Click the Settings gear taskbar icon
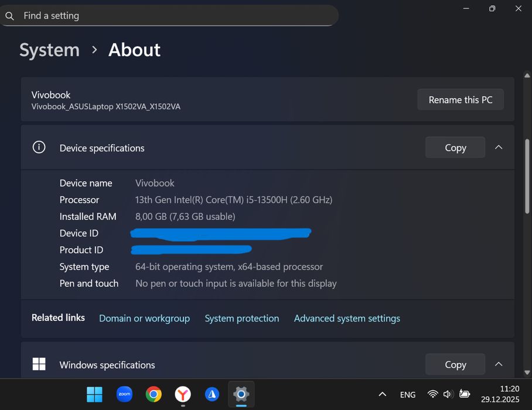This screenshot has width=532, height=410. [241, 394]
